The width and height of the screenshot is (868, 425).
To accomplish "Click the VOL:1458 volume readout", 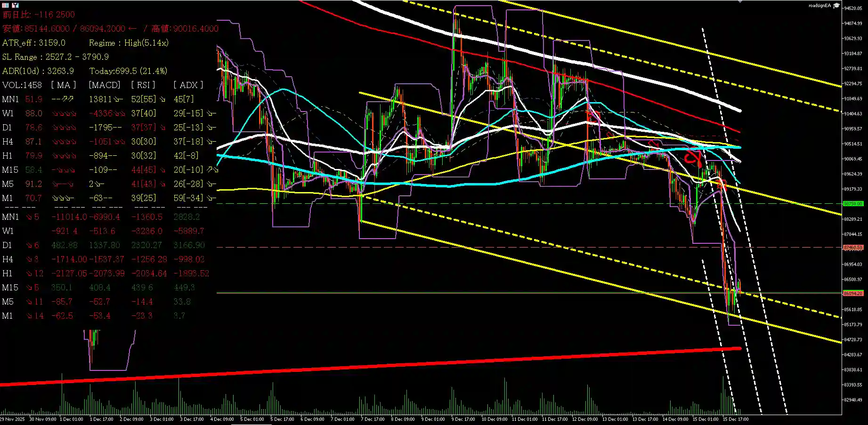I will pyautogui.click(x=22, y=85).
